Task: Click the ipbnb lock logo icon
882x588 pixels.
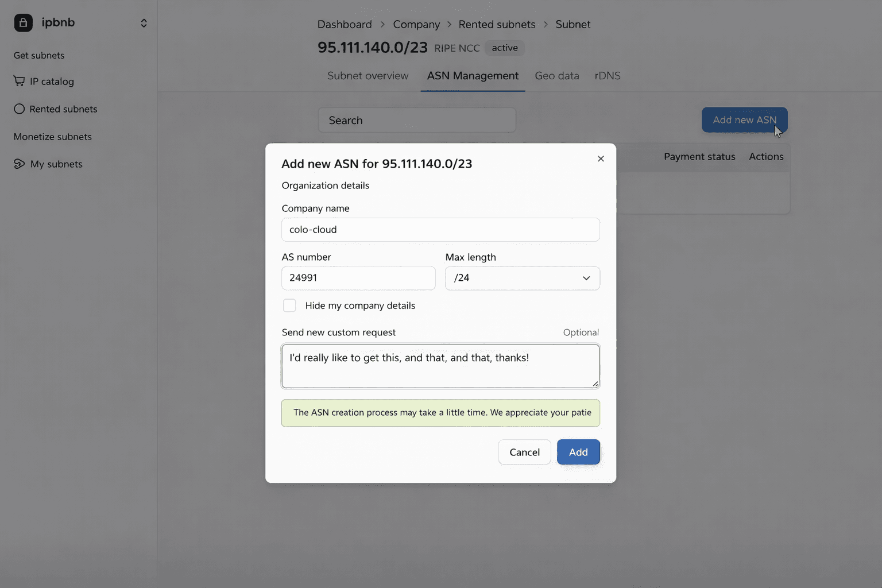Action: [x=23, y=22]
